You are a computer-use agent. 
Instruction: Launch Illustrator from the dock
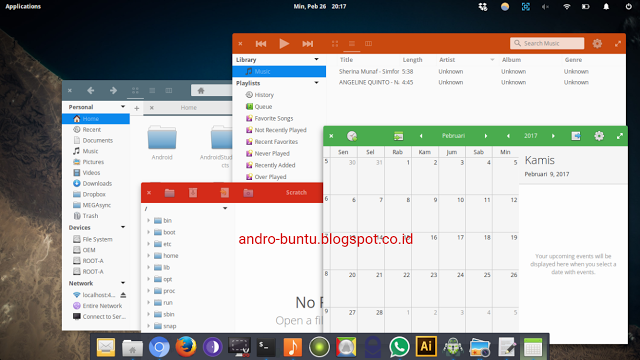coord(426,346)
